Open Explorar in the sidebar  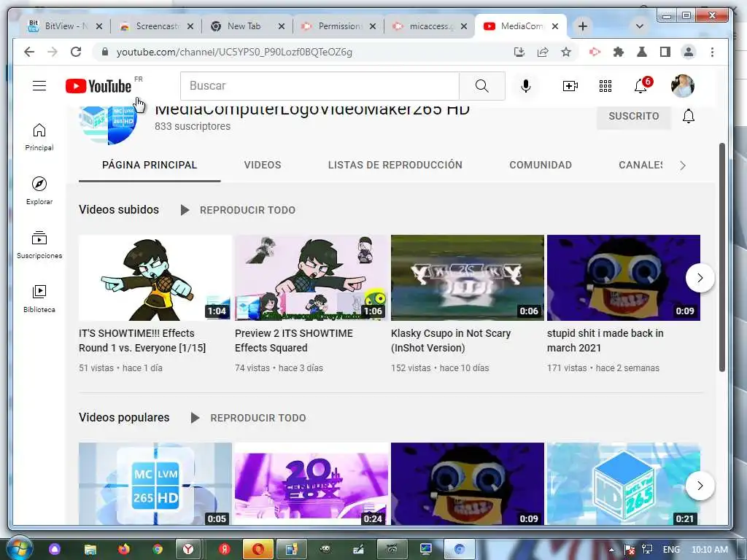(39, 191)
